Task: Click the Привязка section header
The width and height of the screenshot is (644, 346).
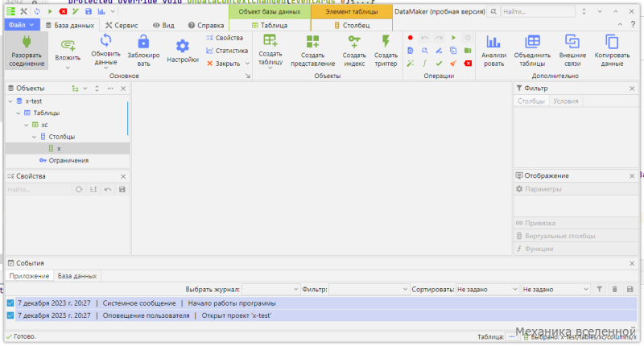Action: coord(576,223)
